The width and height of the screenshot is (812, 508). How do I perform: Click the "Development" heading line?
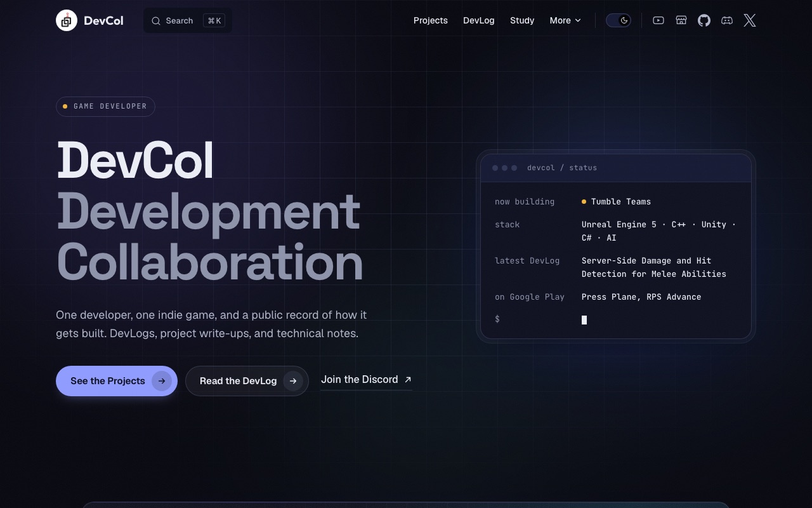tap(209, 211)
